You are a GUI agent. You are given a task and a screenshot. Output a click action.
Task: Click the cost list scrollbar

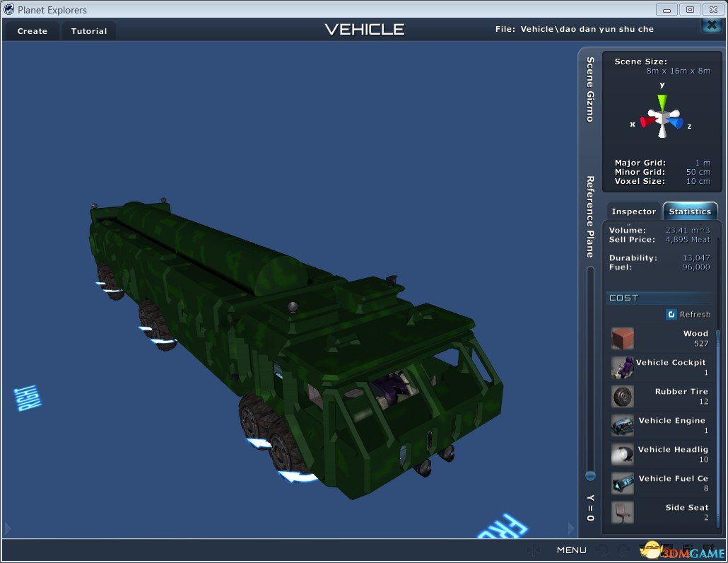click(x=718, y=427)
